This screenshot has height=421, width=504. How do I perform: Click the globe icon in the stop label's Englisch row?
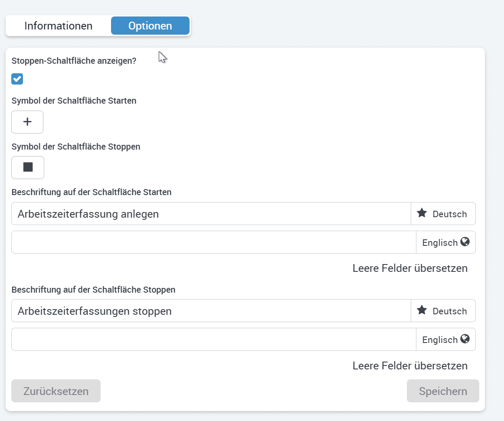tap(465, 339)
